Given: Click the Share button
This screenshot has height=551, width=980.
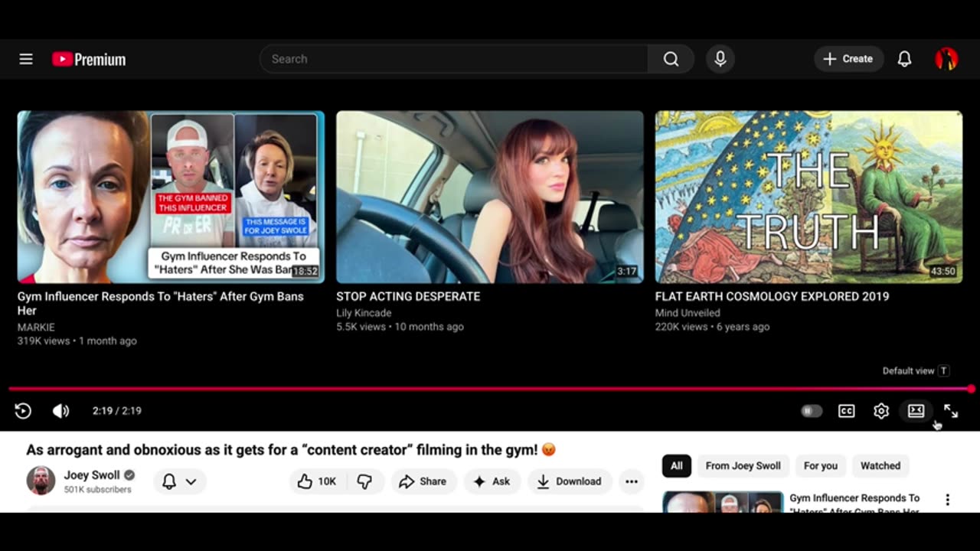Looking at the screenshot, I should pyautogui.click(x=423, y=481).
